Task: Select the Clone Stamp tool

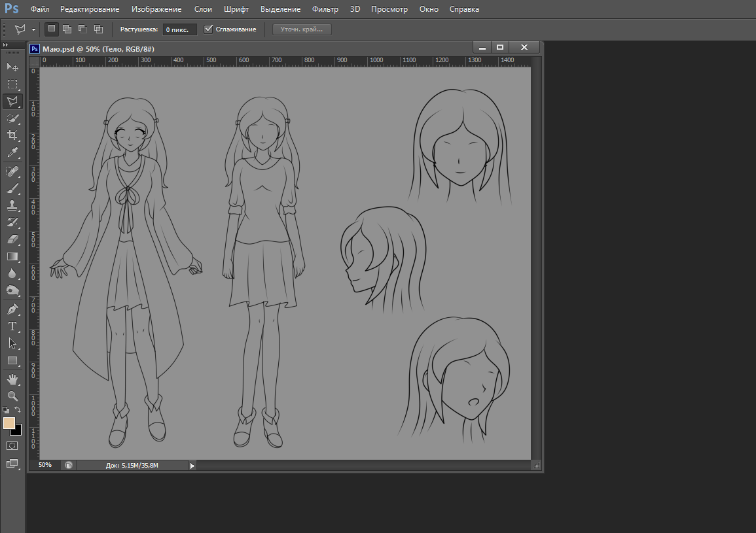Action: [12, 205]
